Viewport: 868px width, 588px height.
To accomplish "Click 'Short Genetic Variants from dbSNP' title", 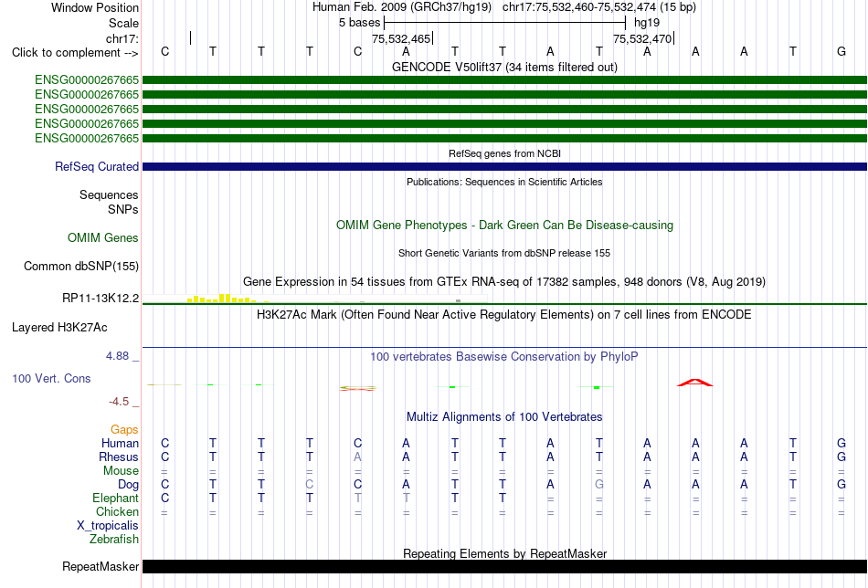I will click(504, 253).
